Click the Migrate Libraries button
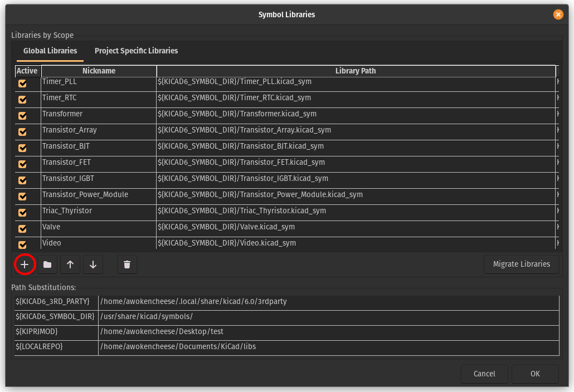Viewport: 574px width, 392px height. point(521,264)
